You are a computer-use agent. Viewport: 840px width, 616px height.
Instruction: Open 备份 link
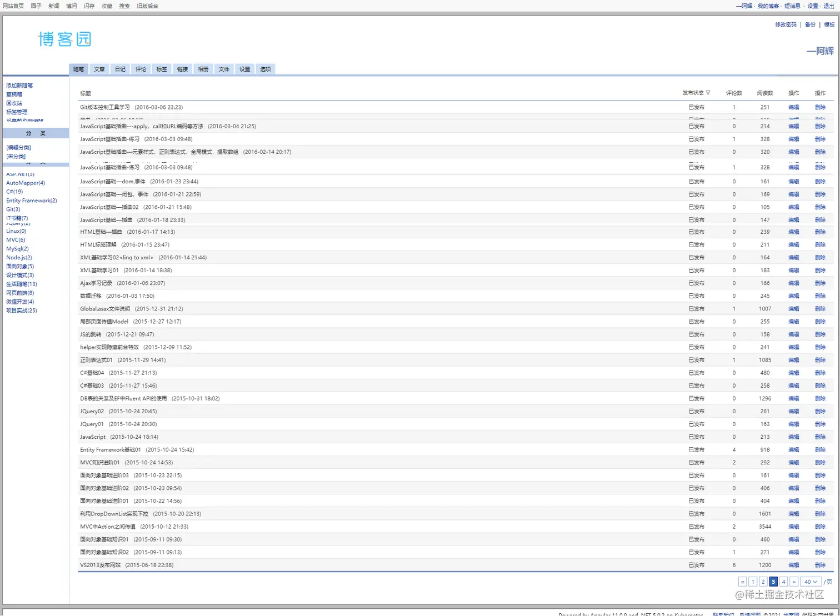(x=810, y=24)
